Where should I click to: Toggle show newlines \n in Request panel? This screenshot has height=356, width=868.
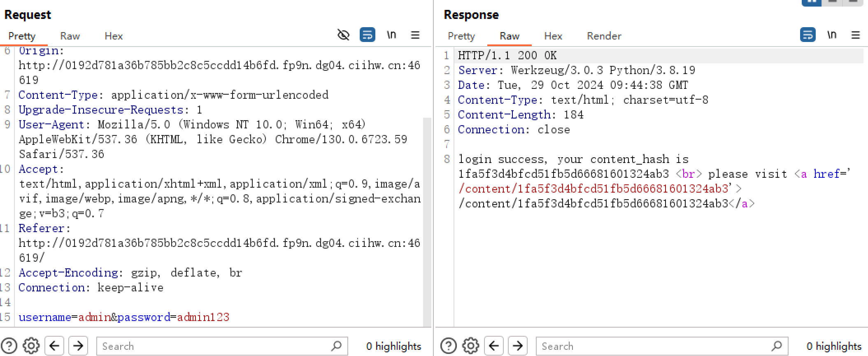[391, 35]
